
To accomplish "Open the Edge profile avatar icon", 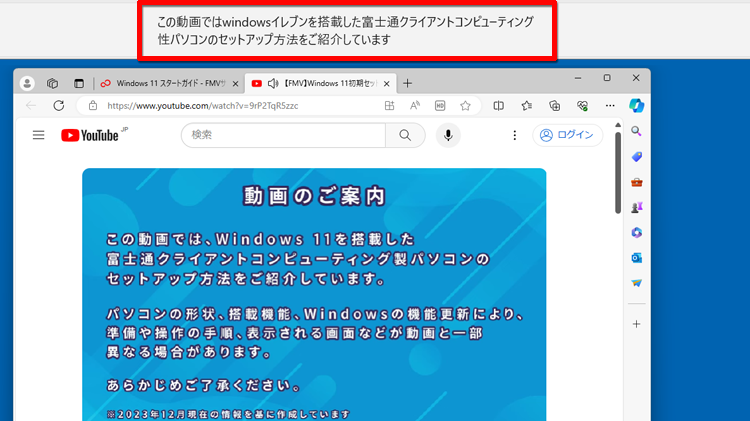I will point(27,83).
